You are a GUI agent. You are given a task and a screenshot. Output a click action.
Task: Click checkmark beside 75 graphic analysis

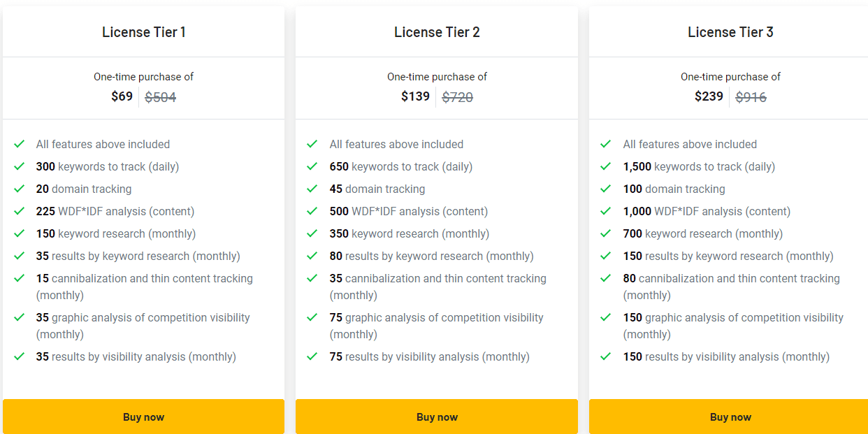point(312,317)
